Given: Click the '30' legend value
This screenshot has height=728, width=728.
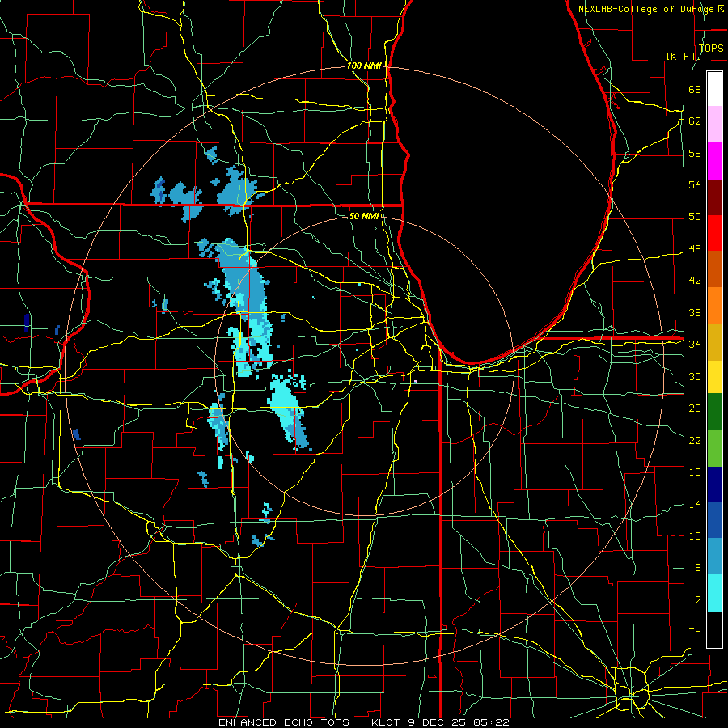Looking at the screenshot, I should 695,376.
